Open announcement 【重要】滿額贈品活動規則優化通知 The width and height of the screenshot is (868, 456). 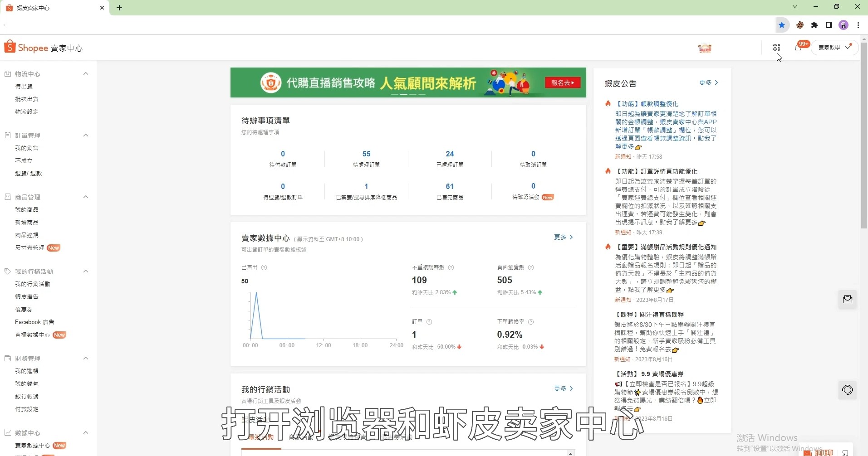[x=666, y=247]
